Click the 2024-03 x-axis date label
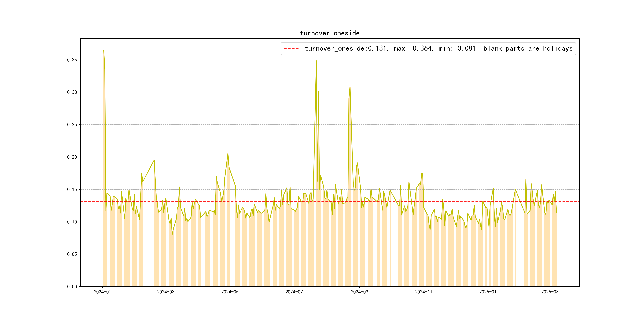 click(166, 292)
